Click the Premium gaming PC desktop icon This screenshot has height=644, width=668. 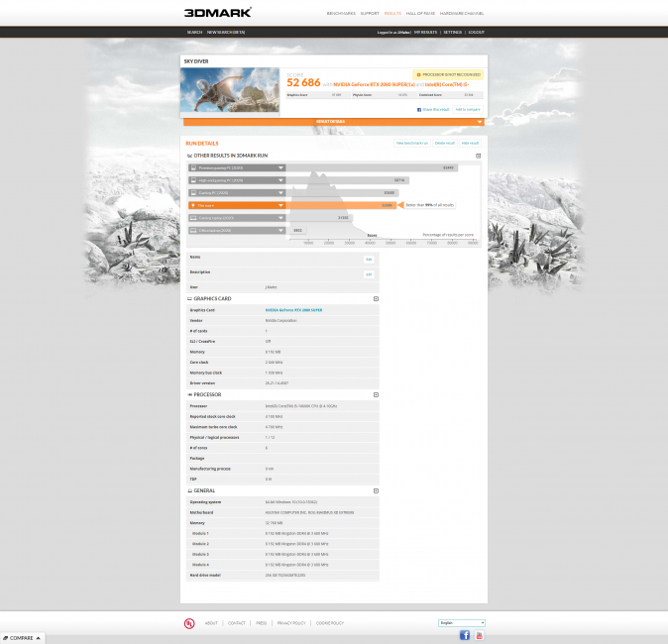193,167
